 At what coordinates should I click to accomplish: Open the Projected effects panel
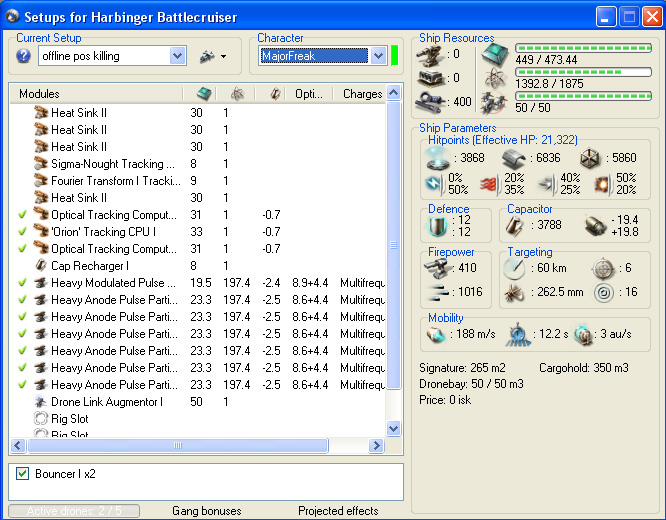click(338, 511)
